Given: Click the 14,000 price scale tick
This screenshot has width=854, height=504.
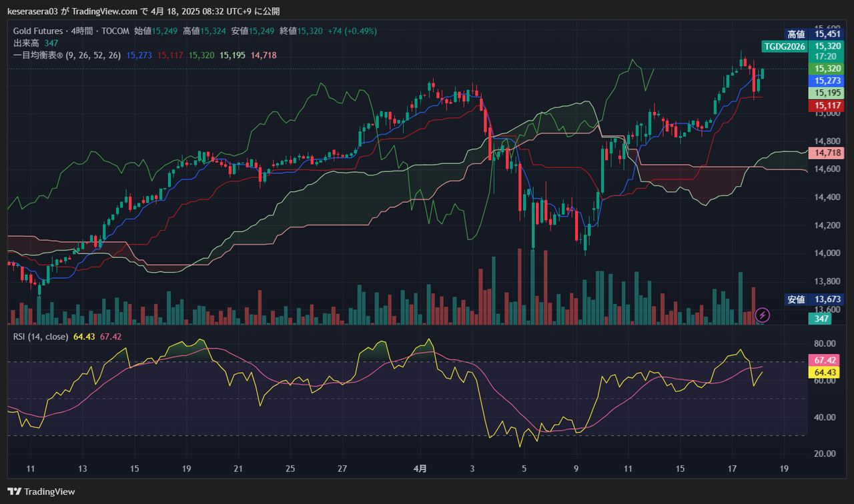Looking at the screenshot, I should click(827, 253).
